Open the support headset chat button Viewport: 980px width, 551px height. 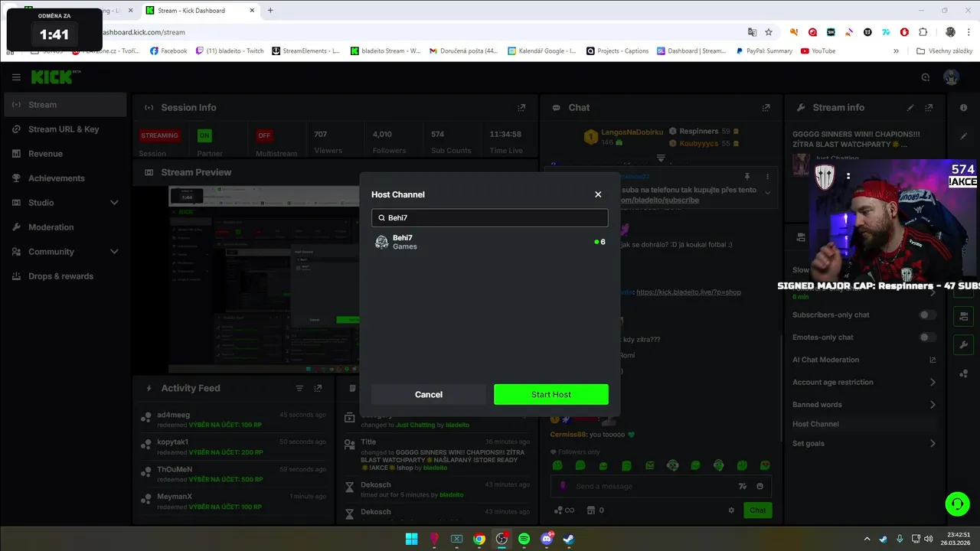(957, 504)
